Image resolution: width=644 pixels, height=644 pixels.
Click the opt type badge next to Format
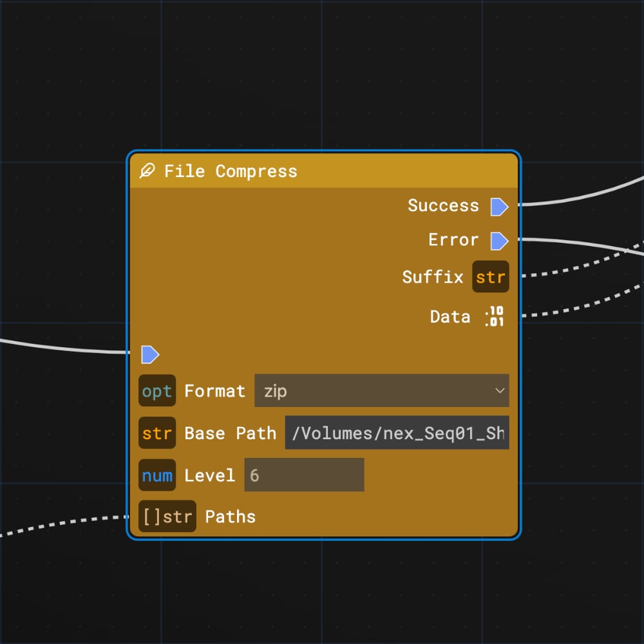tap(156, 390)
